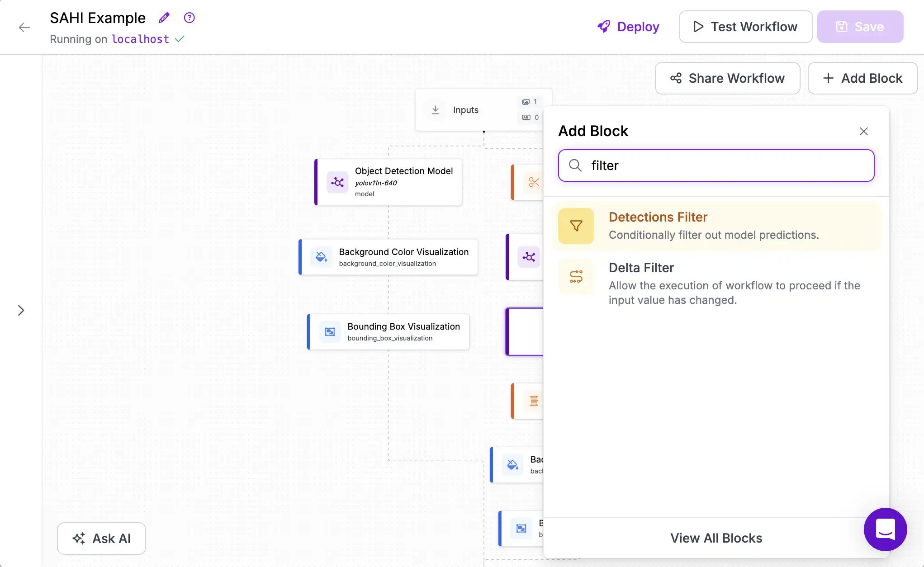Screen dimensions: 924x567
Task: Click the scissors icon block
Action: click(x=534, y=182)
